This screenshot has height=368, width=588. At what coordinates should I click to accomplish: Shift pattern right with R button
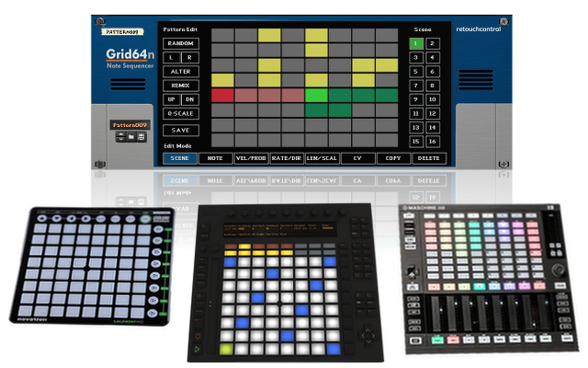coord(190,57)
